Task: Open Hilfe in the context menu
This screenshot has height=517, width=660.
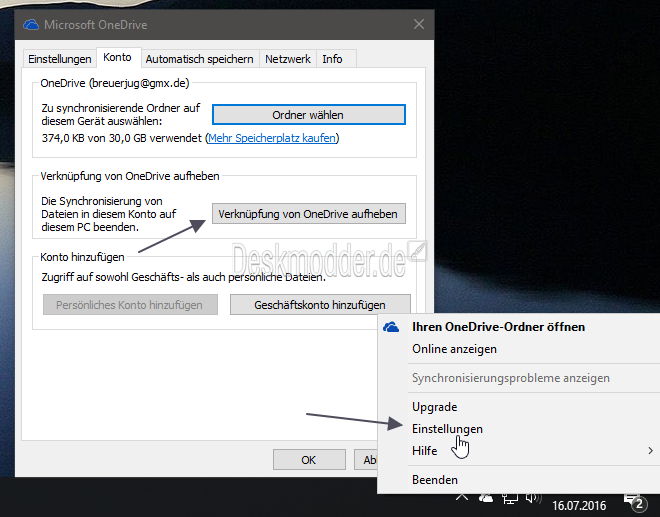Action: [x=424, y=451]
